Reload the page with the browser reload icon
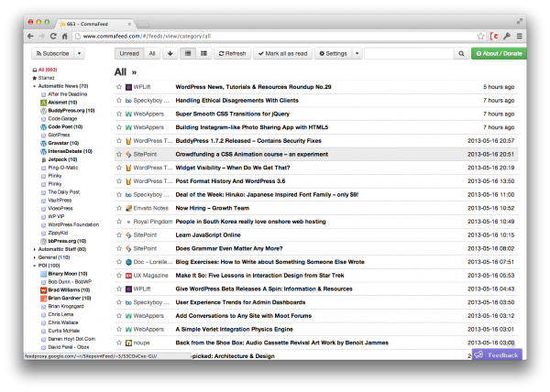 point(53,36)
